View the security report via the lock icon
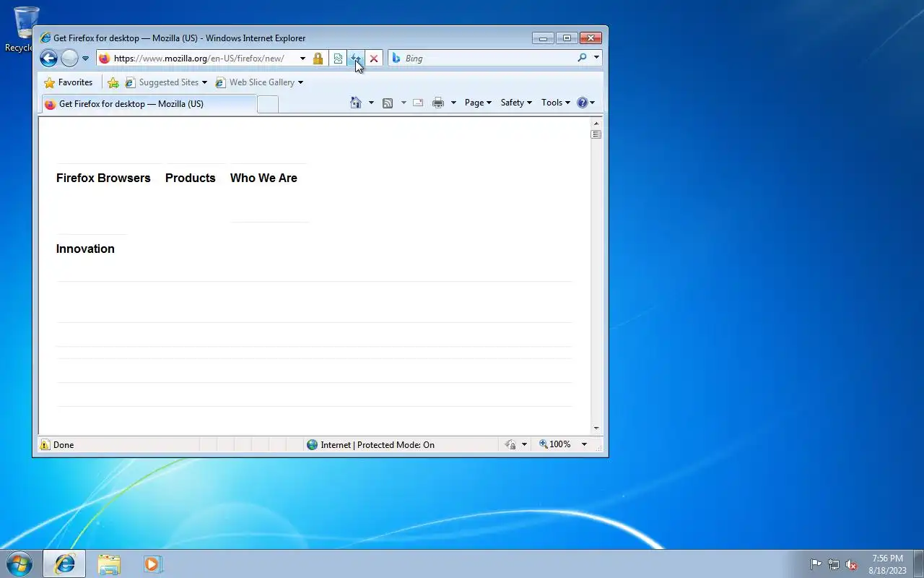This screenshot has height=578, width=924. coord(318,59)
